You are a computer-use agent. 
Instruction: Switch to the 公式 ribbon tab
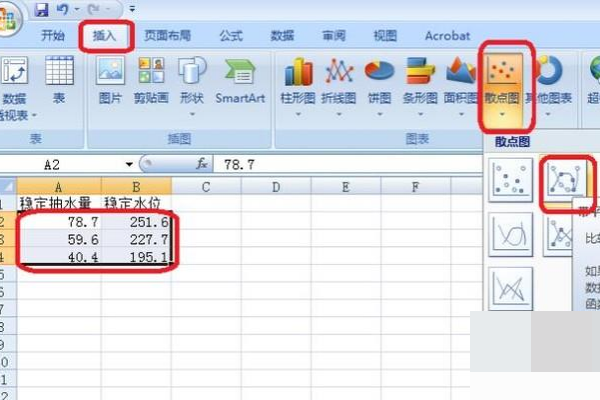pos(231,36)
